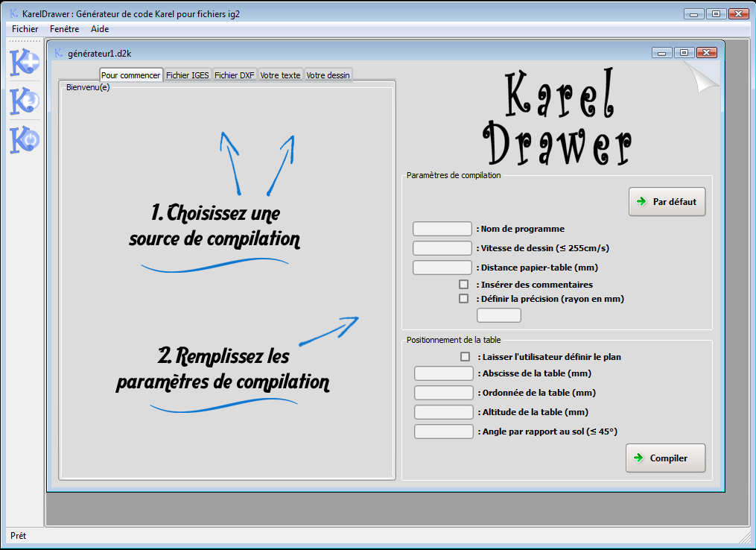Viewport: 756px width, 550px height.
Task: Click the Karel Drawer logo image
Action: coord(557,117)
